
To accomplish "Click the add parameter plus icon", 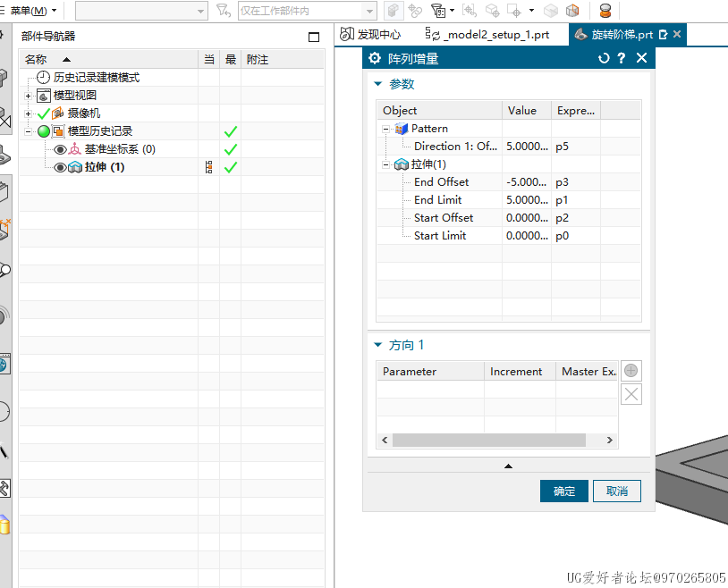I will [631, 371].
